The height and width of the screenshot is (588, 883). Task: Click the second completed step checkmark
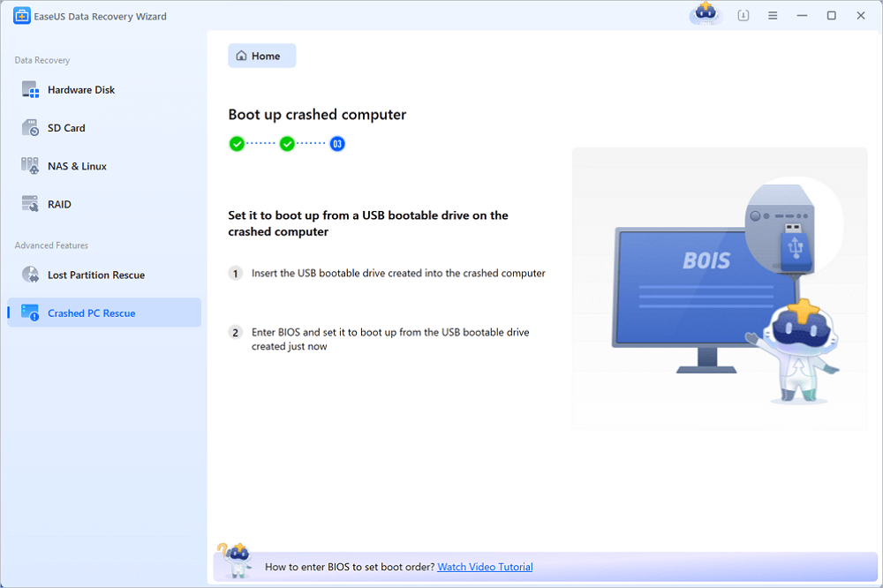pyautogui.click(x=287, y=144)
